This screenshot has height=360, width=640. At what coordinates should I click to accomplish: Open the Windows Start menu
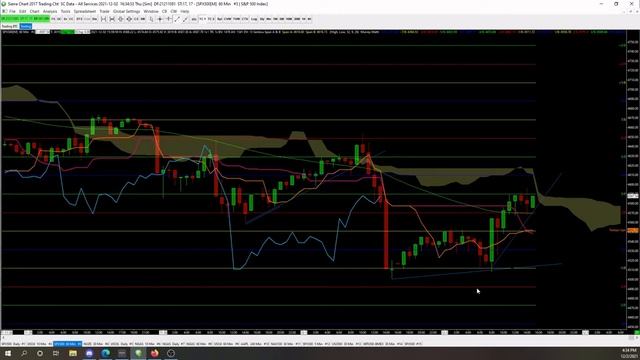(x=8, y=353)
